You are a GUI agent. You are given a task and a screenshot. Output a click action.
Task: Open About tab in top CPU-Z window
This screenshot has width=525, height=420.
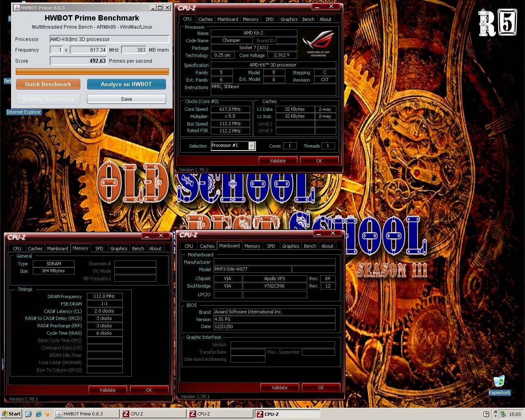pos(326,19)
